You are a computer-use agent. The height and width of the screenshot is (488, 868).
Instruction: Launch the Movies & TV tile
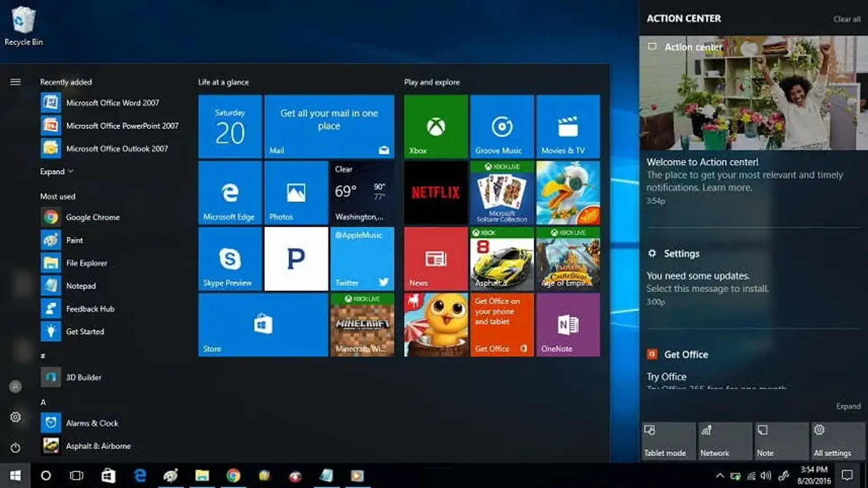point(568,126)
